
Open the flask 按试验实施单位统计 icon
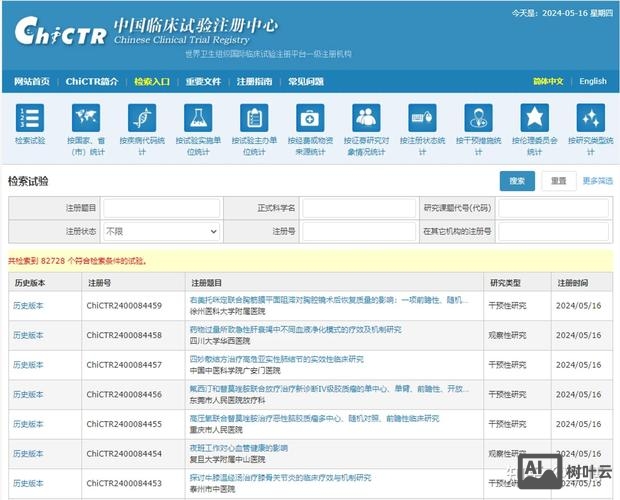pyautogui.click(x=198, y=118)
